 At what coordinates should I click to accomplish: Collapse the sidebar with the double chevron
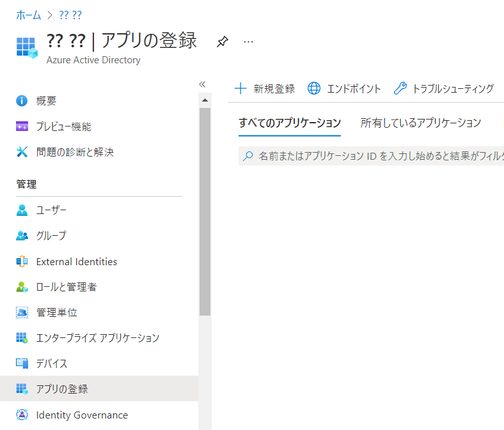tap(202, 84)
